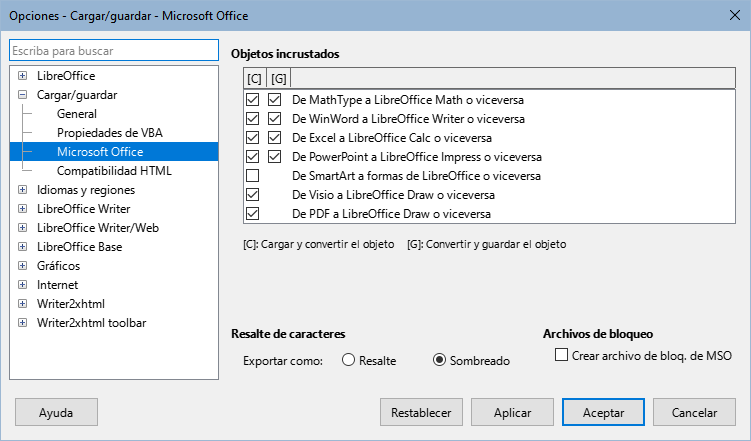The image size is (751, 441).
Task: Close the Opciones dialog window
Action: pos(735,15)
